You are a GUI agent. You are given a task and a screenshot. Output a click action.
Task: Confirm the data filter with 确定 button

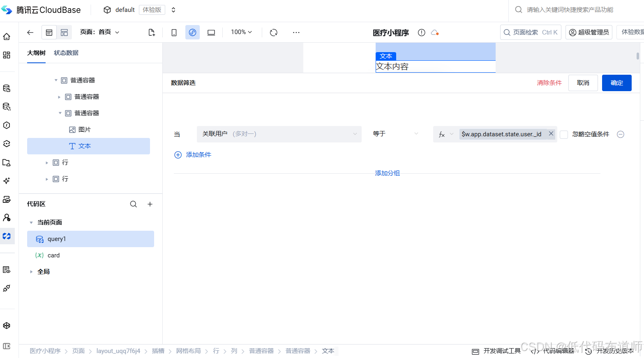616,83
